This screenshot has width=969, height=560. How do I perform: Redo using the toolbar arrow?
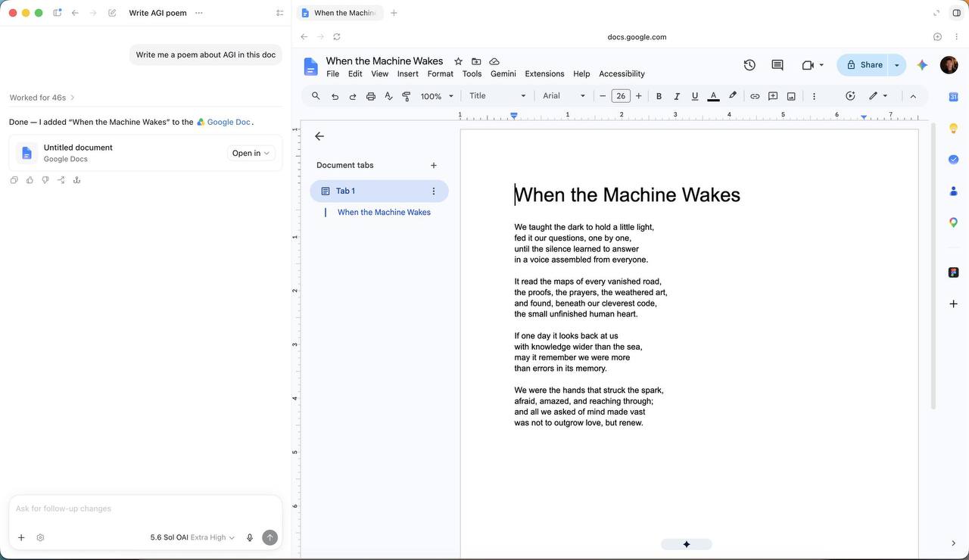353,96
